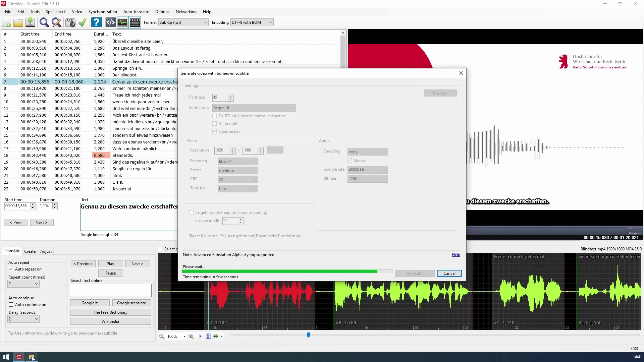Click the waveform position slider handle
The width and height of the screenshot is (644, 362).
308,335
